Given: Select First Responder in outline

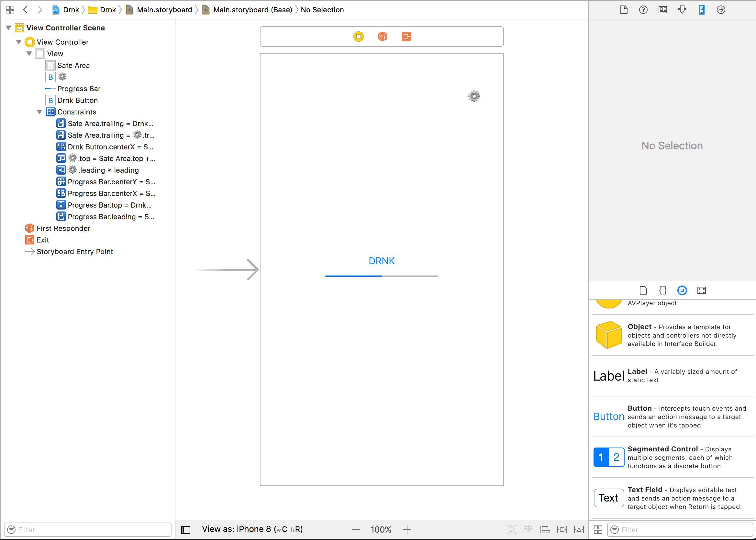Looking at the screenshot, I should click(58, 228).
